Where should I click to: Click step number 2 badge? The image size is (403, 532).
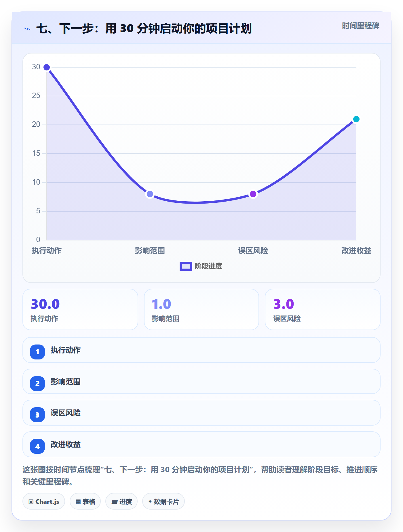37,383
